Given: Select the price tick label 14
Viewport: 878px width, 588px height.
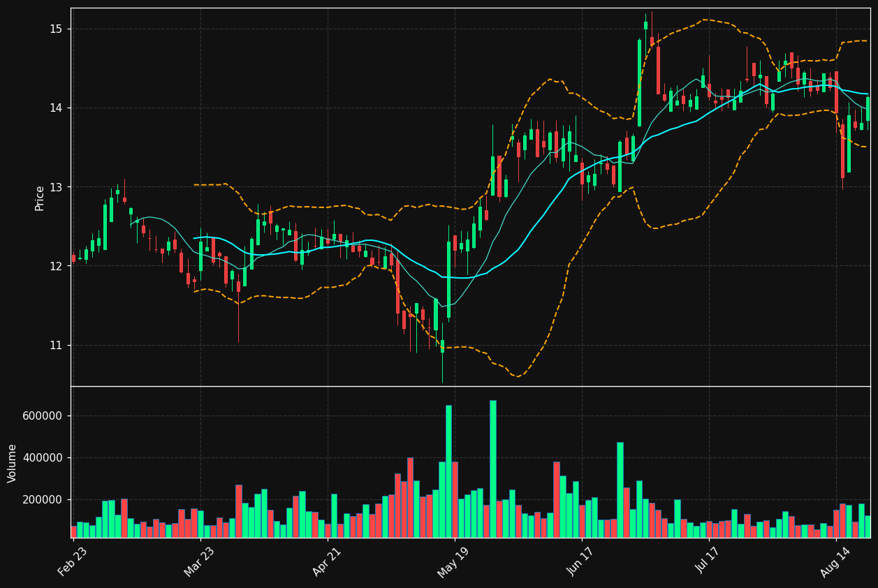Looking at the screenshot, I should [x=56, y=108].
